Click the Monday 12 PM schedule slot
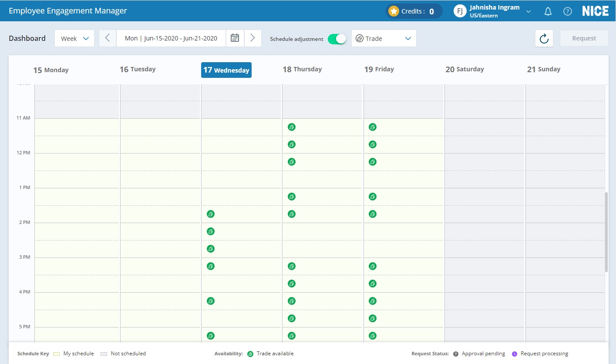This screenshot has width=616, height=364. pos(77,162)
